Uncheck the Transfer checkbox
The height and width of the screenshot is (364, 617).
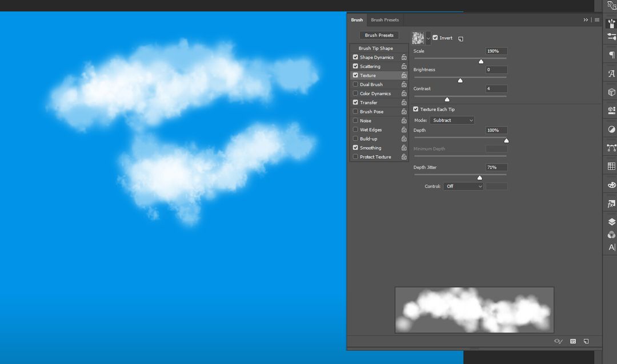point(355,102)
